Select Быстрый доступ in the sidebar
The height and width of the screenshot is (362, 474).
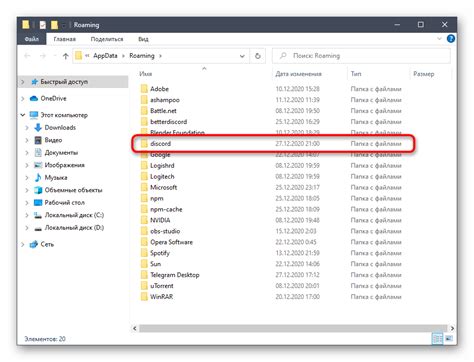[64, 82]
